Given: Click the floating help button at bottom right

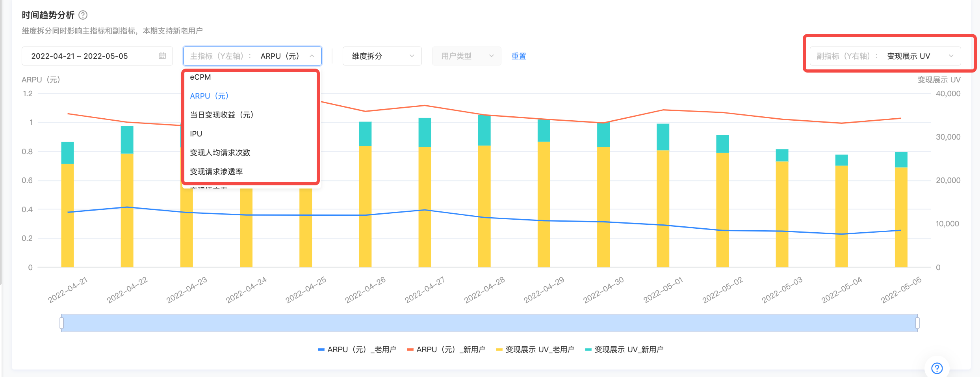Looking at the screenshot, I should coord(937,368).
